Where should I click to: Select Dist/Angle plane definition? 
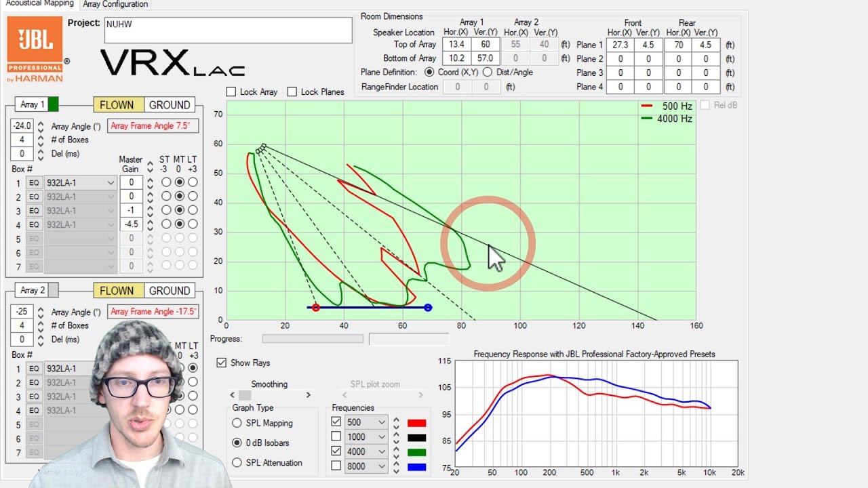(x=487, y=72)
